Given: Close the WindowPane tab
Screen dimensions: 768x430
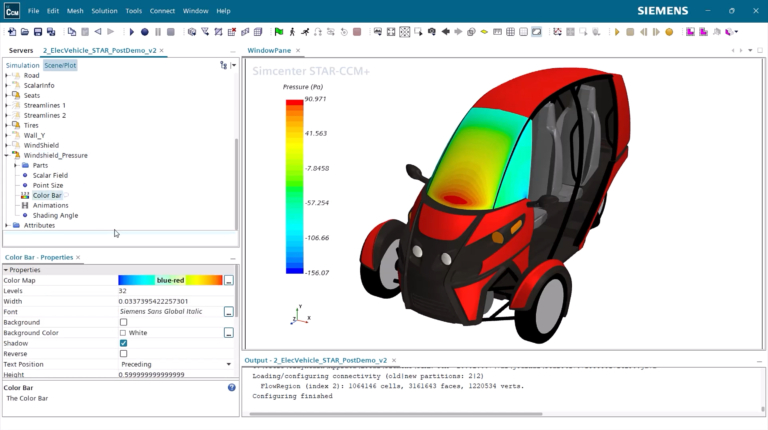Looking at the screenshot, I should 298,50.
